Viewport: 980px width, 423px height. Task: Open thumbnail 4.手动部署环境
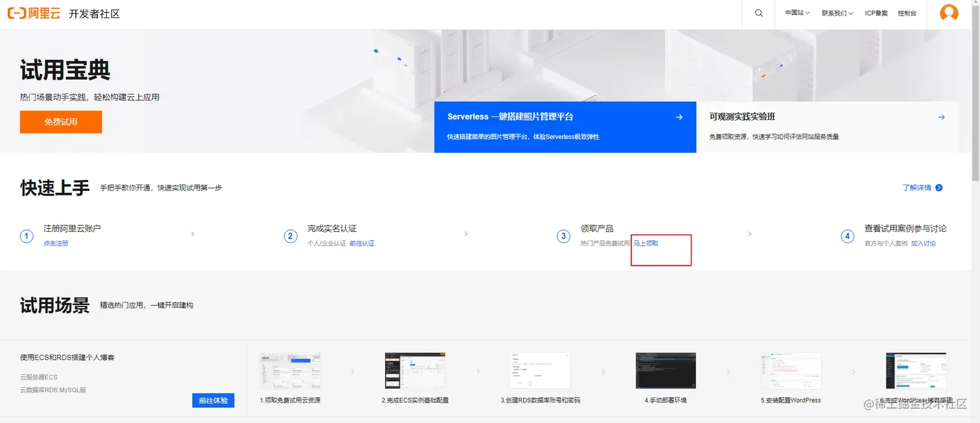click(x=666, y=371)
